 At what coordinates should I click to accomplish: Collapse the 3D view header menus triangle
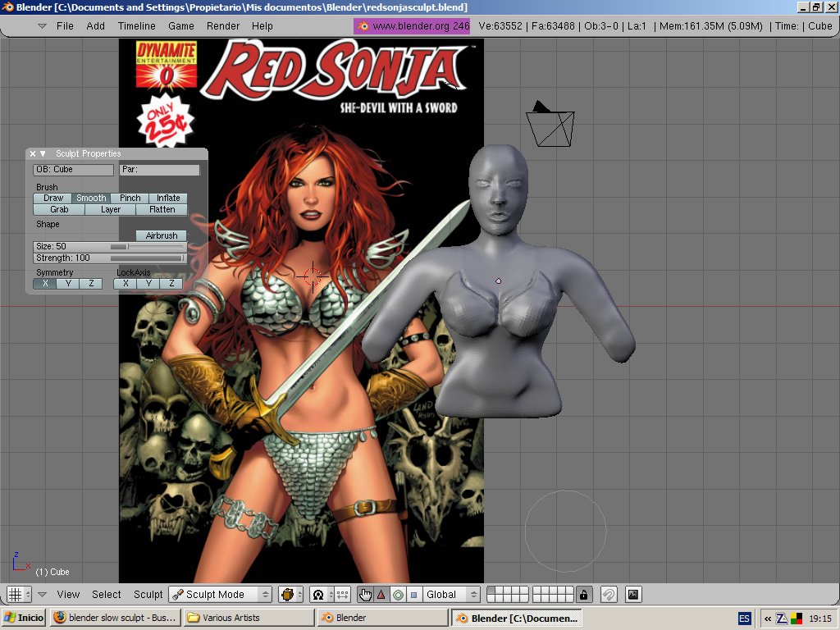[42, 594]
